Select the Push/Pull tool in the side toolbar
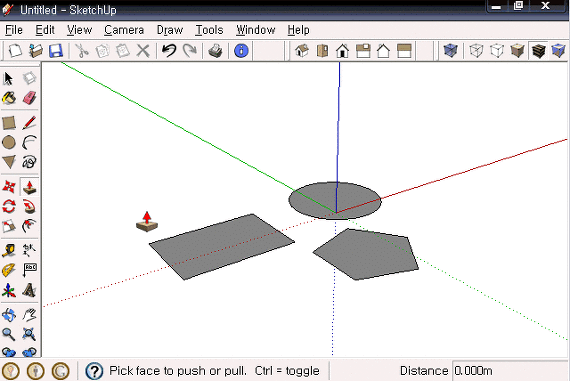 [29, 187]
